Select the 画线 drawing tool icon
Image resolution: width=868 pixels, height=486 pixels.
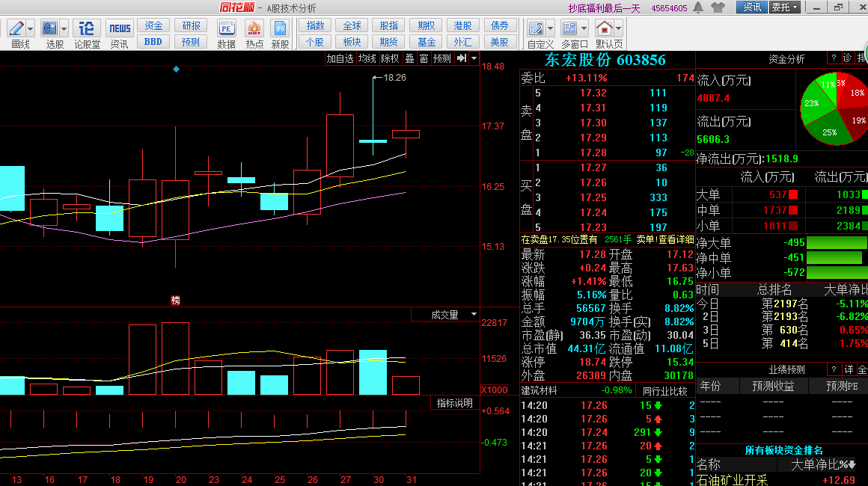tap(16, 29)
